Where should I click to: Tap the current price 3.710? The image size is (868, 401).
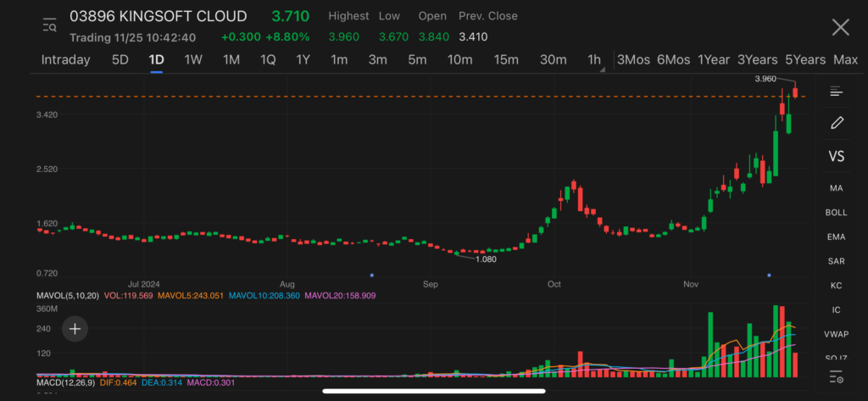[290, 16]
